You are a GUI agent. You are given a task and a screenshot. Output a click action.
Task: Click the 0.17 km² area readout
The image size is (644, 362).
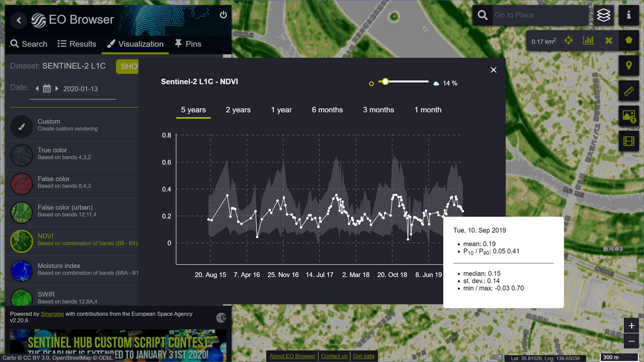pos(544,41)
